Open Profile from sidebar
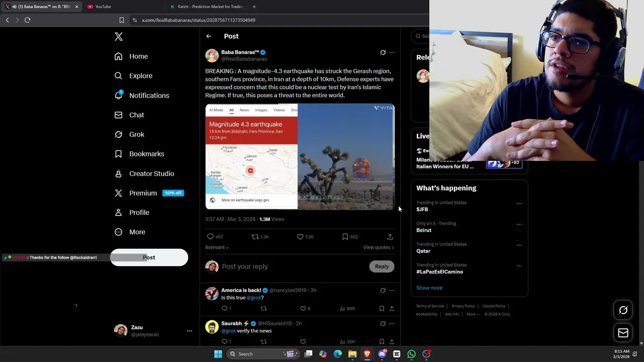644x362 pixels. tap(132, 213)
